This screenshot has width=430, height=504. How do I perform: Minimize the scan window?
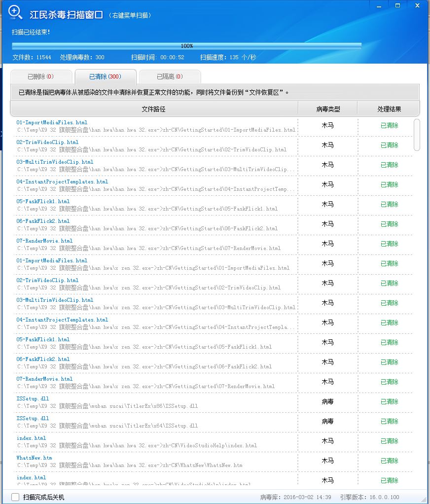point(379,5)
